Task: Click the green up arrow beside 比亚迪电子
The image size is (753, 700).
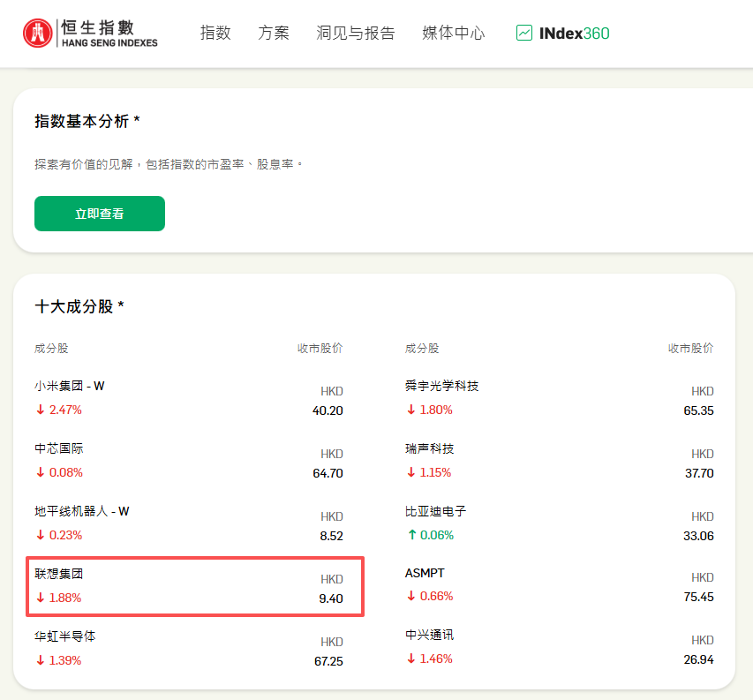Action: pyautogui.click(x=410, y=535)
